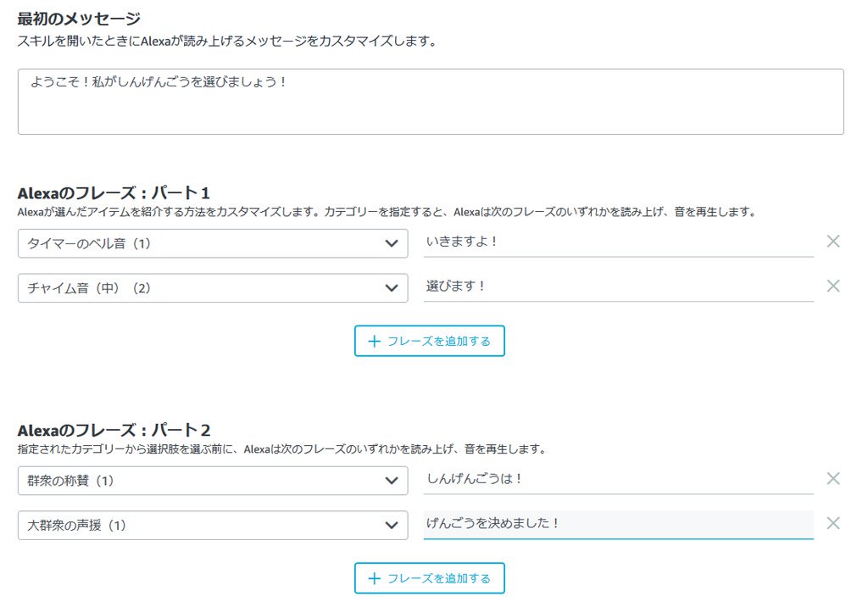Edit the しんげんごうは！ phrase field

(618, 480)
